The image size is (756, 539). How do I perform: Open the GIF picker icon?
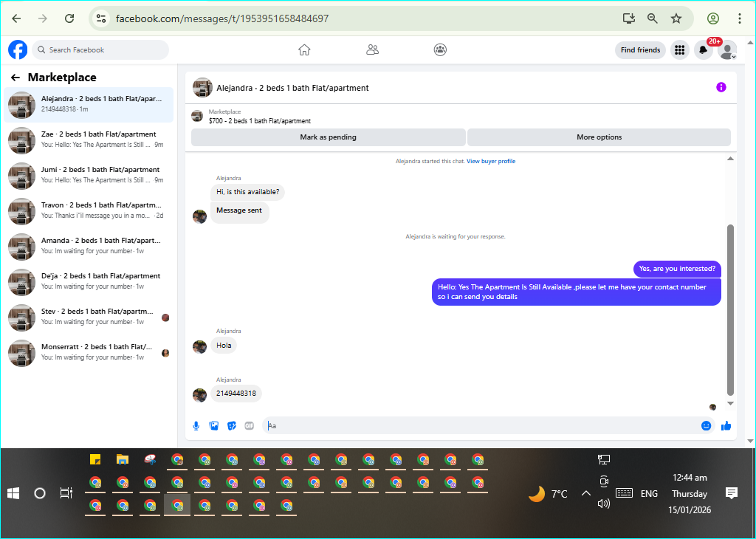click(x=250, y=426)
